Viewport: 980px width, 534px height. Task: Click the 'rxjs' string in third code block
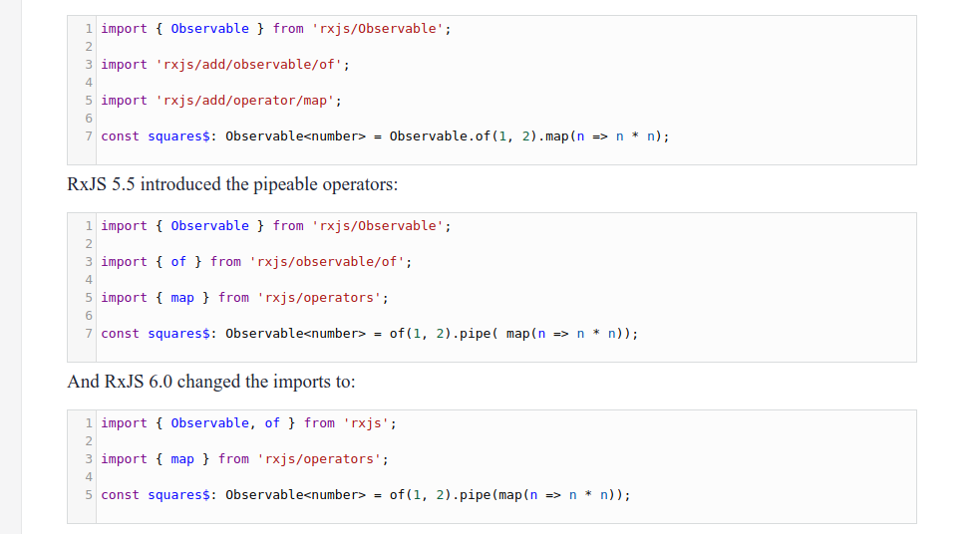(x=366, y=423)
